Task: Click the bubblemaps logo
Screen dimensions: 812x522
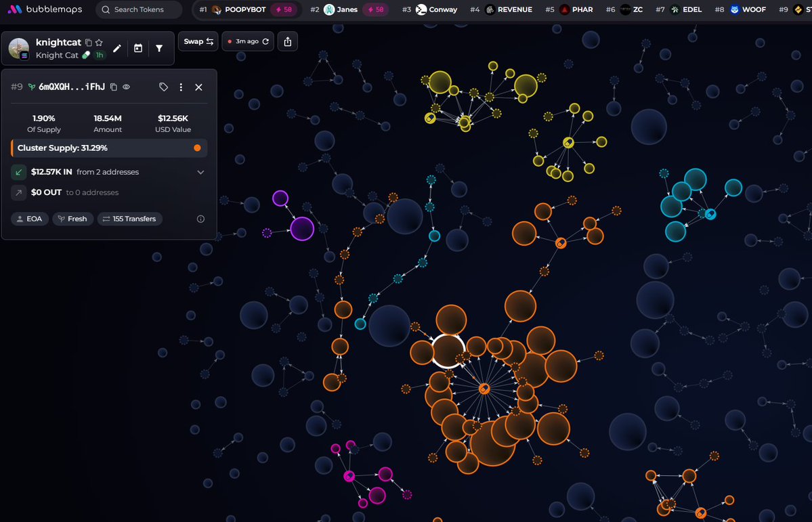Action: [45, 9]
